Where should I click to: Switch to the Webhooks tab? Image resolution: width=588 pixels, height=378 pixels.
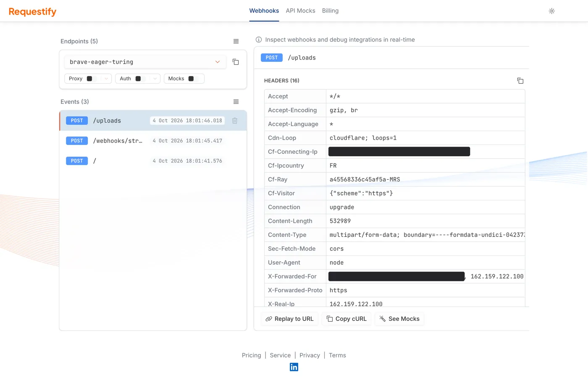coord(264,11)
